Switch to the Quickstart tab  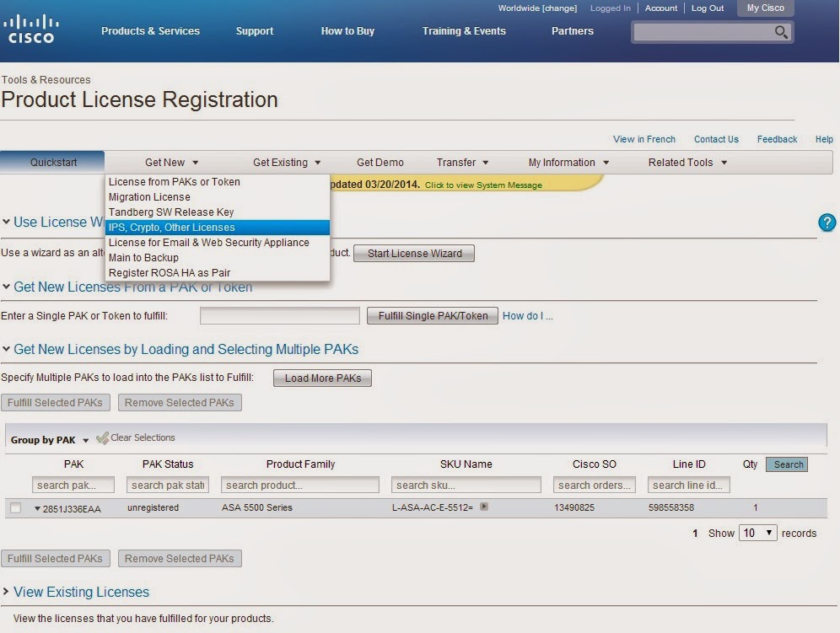click(x=52, y=163)
